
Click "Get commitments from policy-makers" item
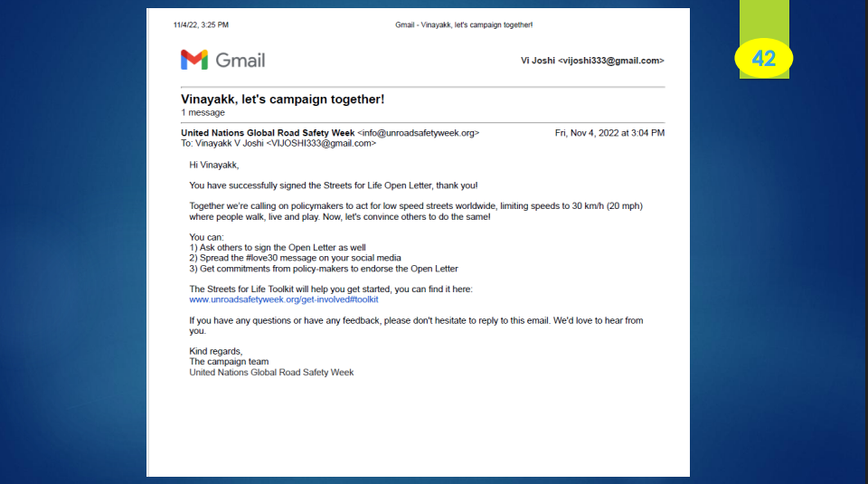[323, 269]
